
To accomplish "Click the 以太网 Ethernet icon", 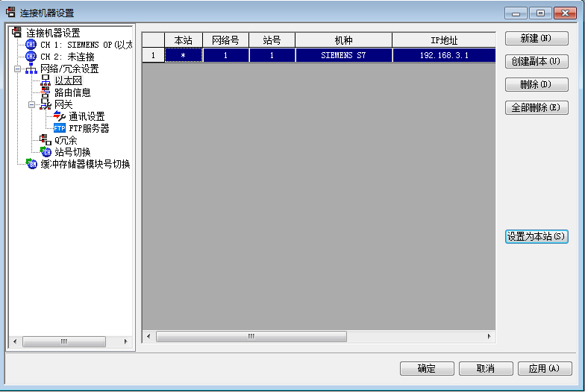I will click(x=46, y=80).
